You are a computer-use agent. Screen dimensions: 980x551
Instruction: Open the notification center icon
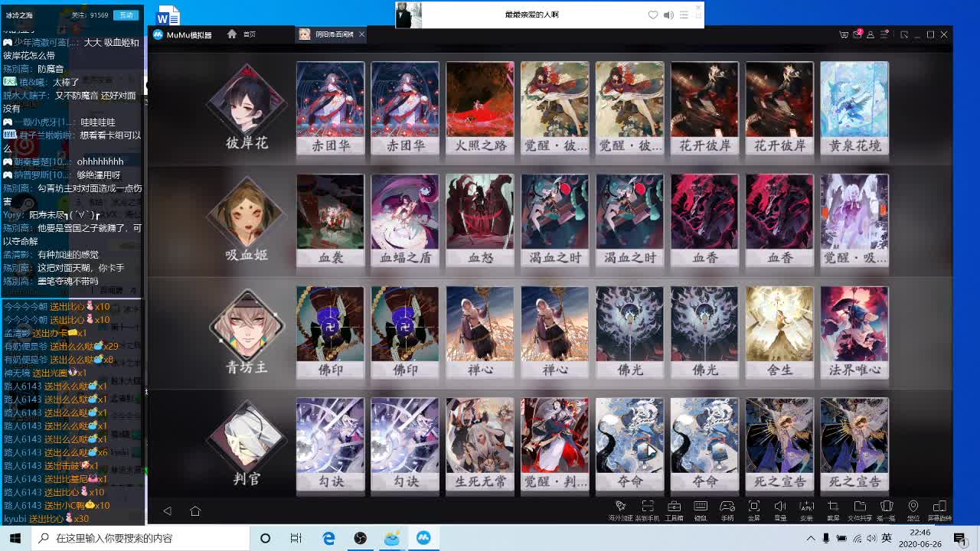coord(959,538)
